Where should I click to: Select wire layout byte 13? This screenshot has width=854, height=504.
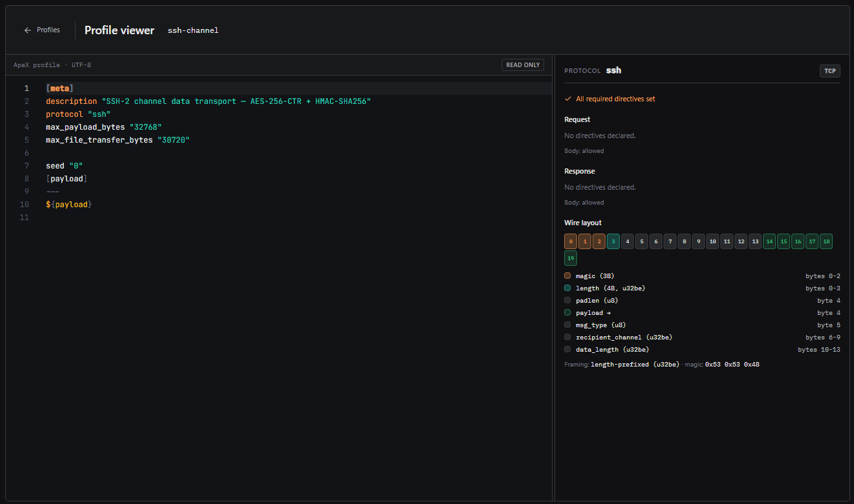pos(755,241)
